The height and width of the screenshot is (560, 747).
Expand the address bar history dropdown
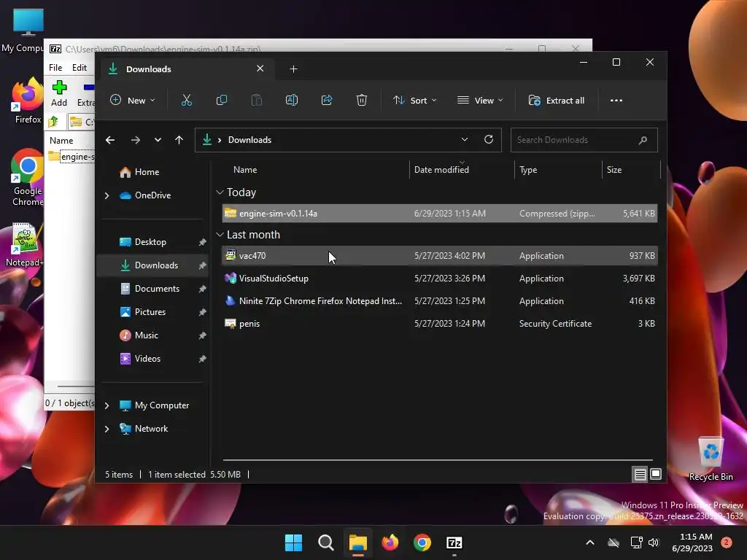[x=465, y=139]
